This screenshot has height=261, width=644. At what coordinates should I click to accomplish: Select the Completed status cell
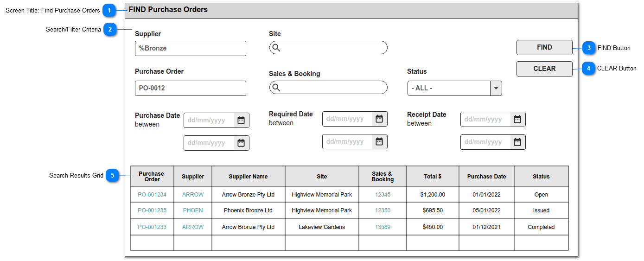point(541,227)
